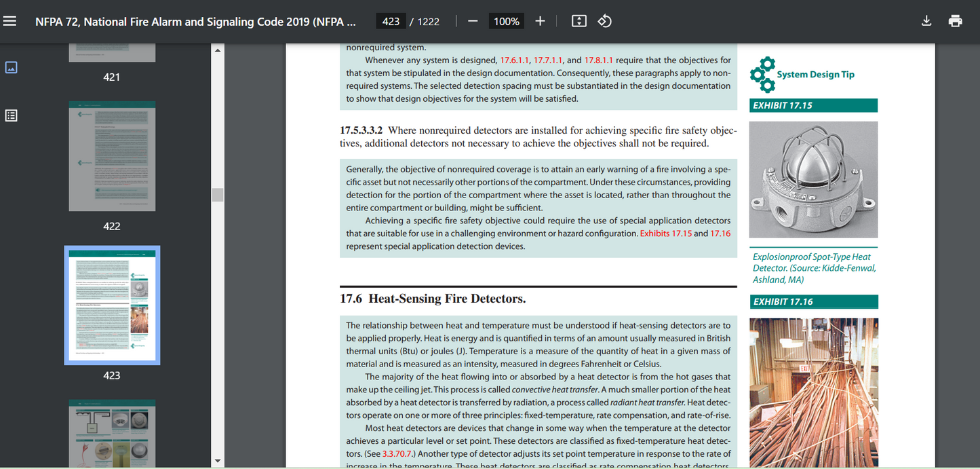Rotate the page counterclockwise
This screenshot has width=980, height=469.
(604, 21)
